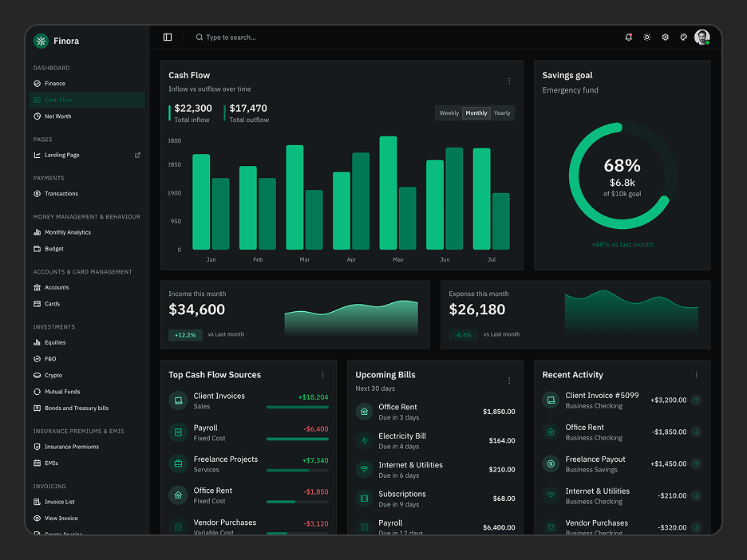
Task: Open Landing Page link
Action: pyautogui.click(x=87, y=155)
